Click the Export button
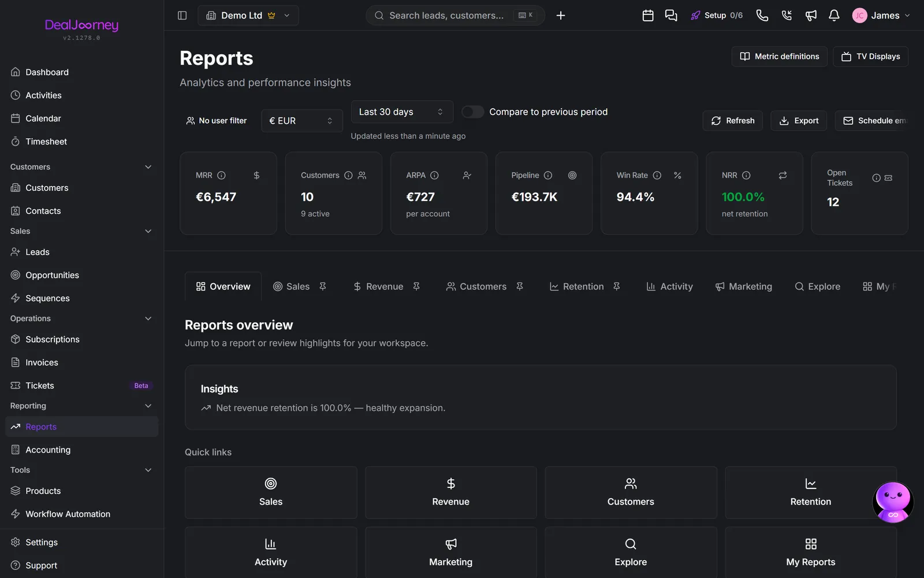 799,121
